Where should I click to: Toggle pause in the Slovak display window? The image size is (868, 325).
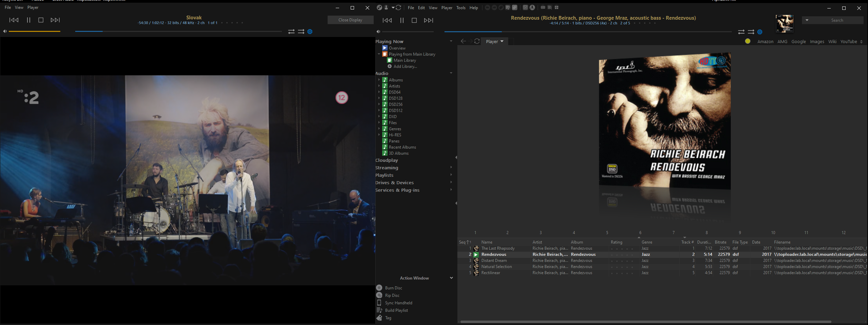29,20
